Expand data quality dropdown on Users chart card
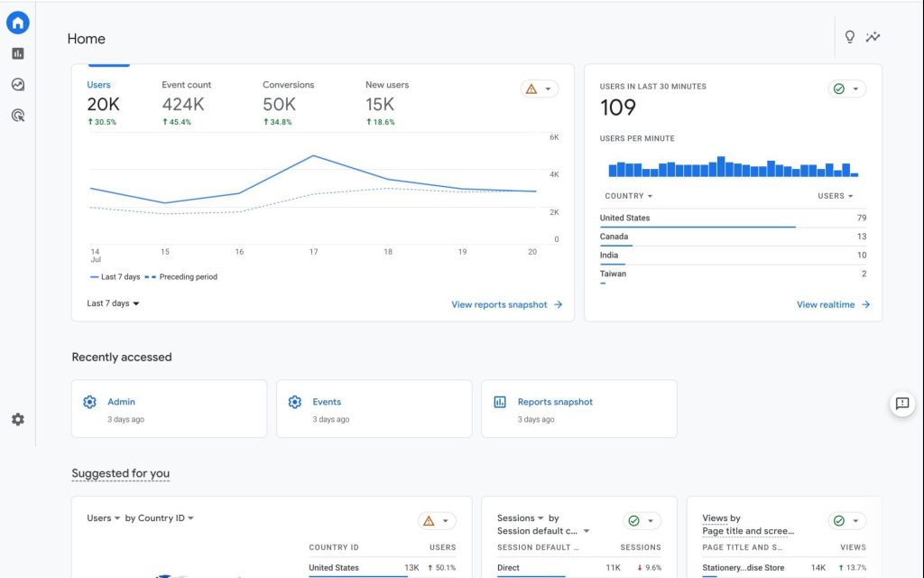This screenshot has height=578, width=924. tap(548, 89)
